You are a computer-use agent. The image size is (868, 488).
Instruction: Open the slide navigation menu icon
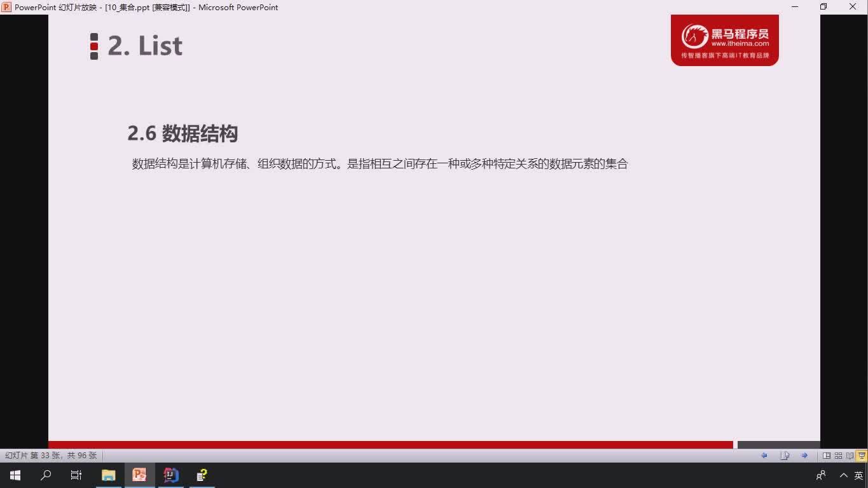[x=784, y=456]
